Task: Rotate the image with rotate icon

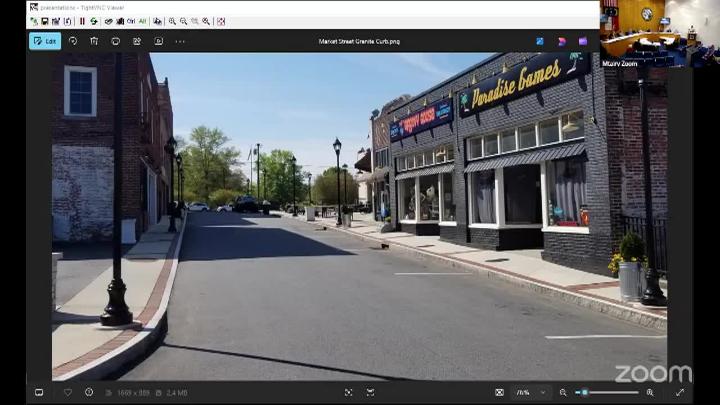Action: pyautogui.click(x=73, y=41)
